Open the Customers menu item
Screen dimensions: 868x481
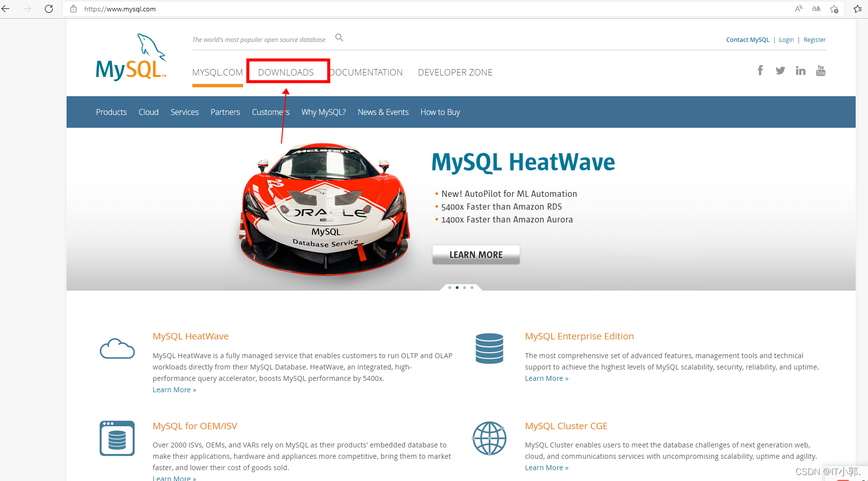[x=271, y=112]
